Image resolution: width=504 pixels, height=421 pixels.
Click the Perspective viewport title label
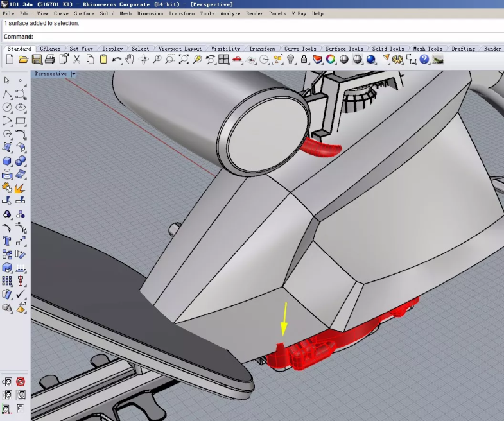click(x=51, y=74)
